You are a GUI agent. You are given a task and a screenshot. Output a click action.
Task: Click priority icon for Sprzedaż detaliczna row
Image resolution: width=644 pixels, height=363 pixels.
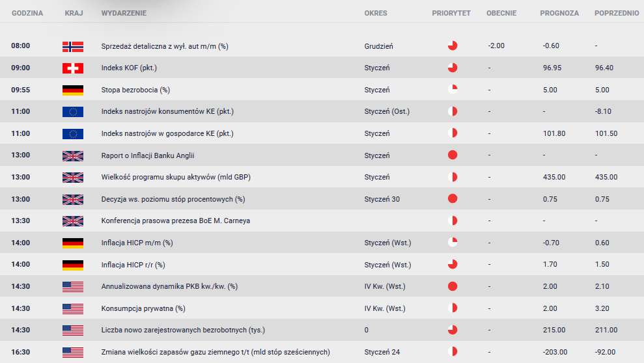(x=452, y=46)
